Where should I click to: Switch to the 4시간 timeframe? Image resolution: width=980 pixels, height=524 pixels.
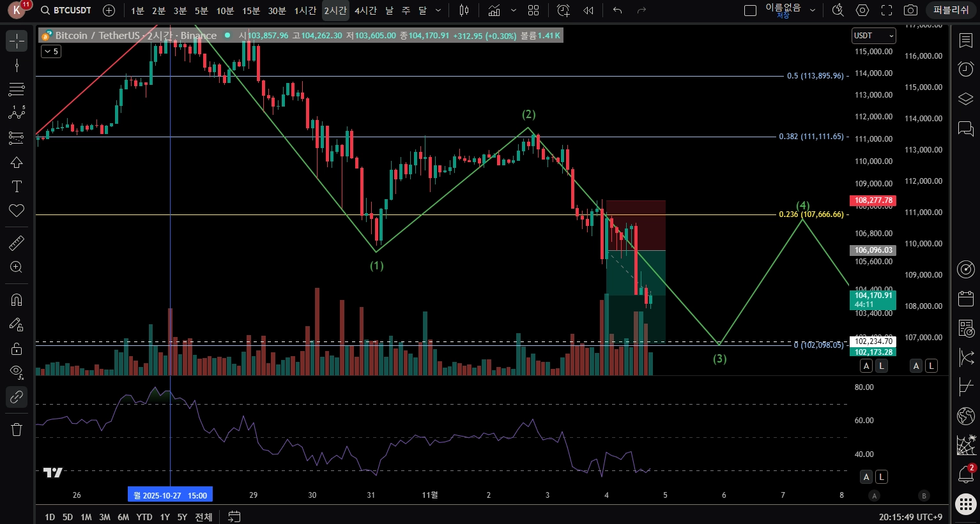coord(365,10)
